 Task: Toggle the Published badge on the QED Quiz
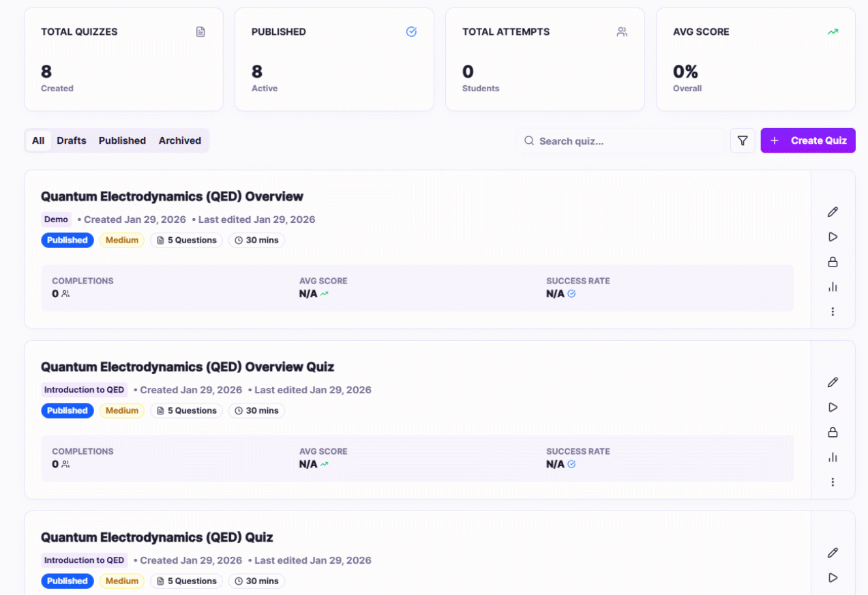click(67, 581)
